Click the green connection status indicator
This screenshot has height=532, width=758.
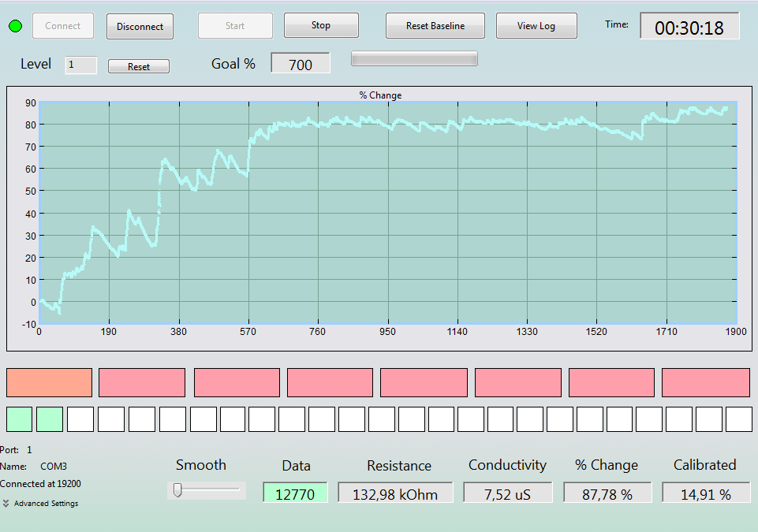coord(16,26)
